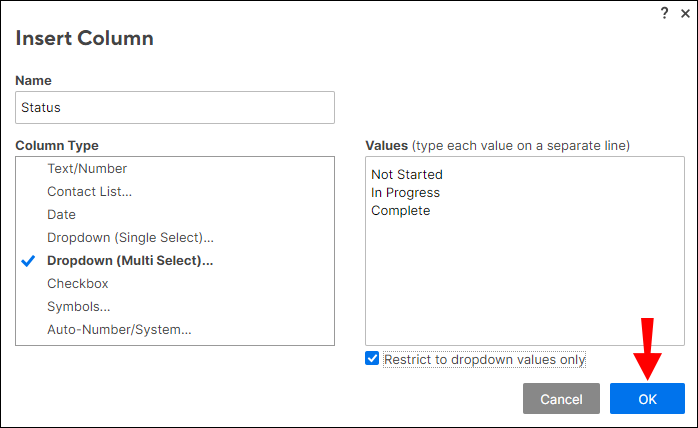Screen dimensions: 698x428
Task: Choose the Contact List column type
Action: 89,192
